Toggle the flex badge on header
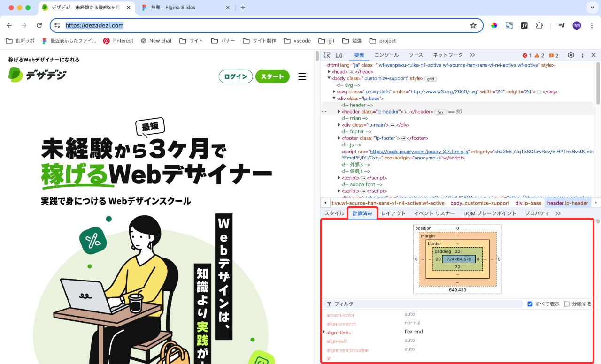This screenshot has height=364, width=601. pyautogui.click(x=440, y=112)
